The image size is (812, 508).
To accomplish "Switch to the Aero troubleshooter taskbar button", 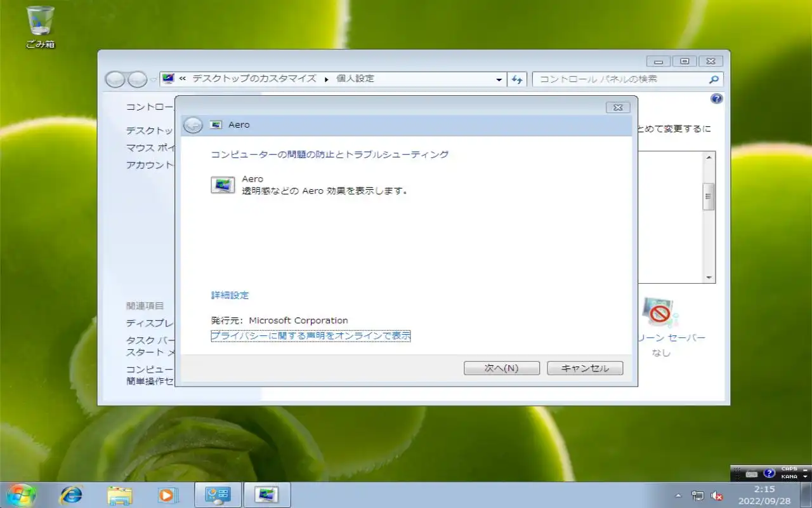I will click(x=267, y=495).
